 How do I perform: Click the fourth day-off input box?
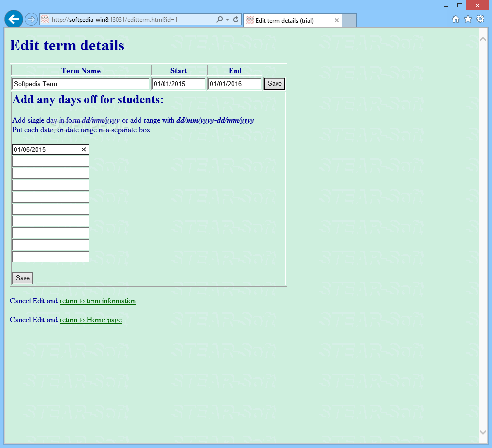coord(51,185)
